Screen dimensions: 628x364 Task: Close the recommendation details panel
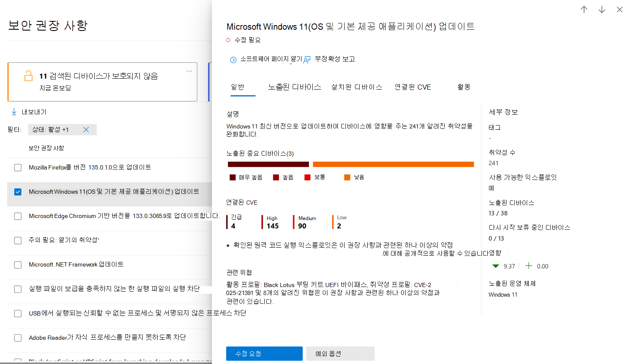[620, 10]
